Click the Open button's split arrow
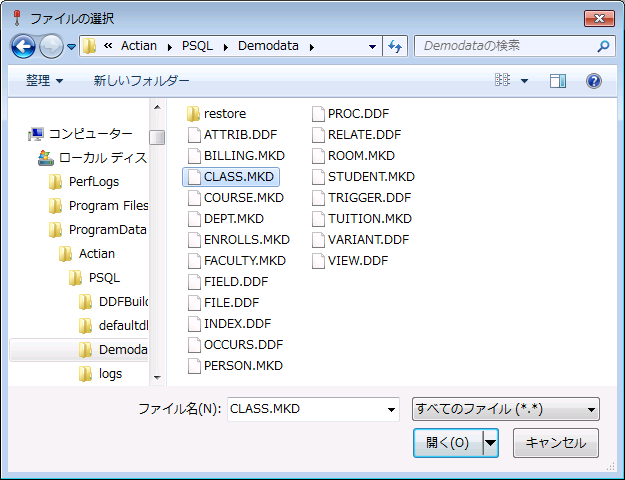Screen dimensions: 625x480 490,442
